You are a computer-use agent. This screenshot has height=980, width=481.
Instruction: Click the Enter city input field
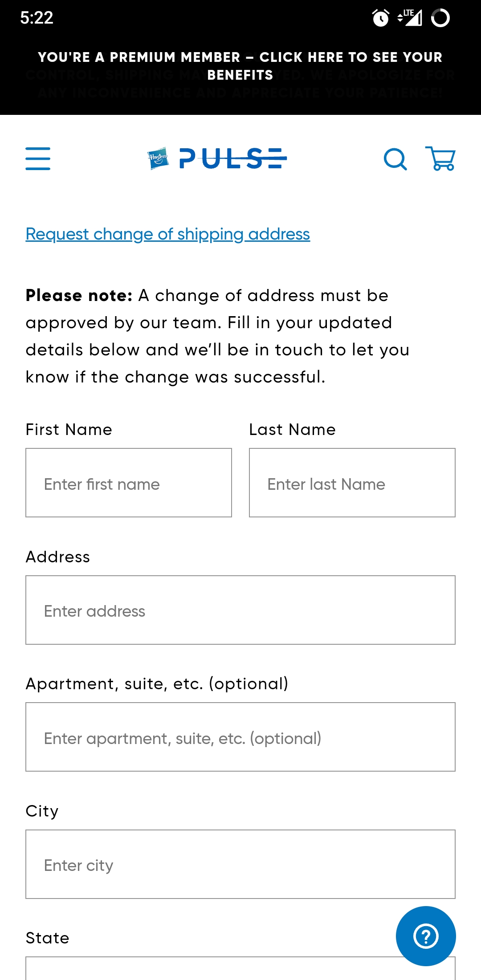(240, 864)
